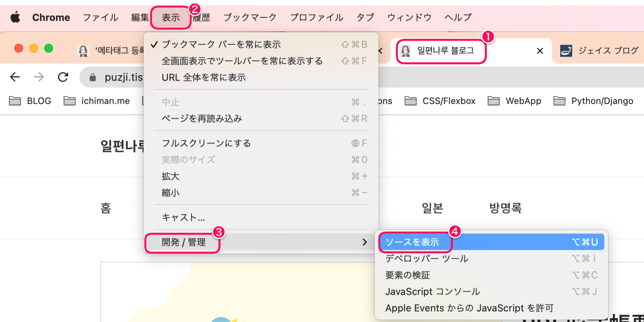Select 縮小 zoom out menu item

(x=261, y=193)
